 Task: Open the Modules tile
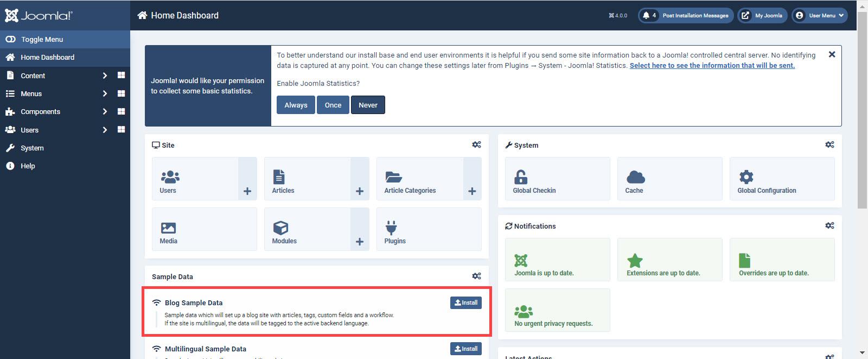pos(308,229)
